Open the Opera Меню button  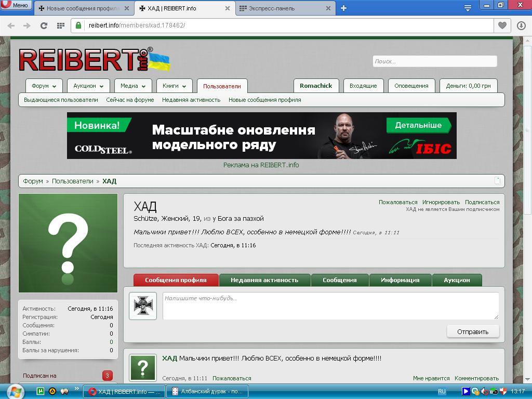[x=16, y=5]
